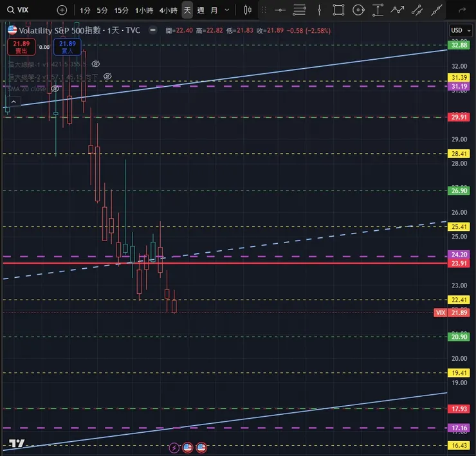Click the yellow 19.41 price label
The width and height of the screenshot is (476, 456).
459,373
